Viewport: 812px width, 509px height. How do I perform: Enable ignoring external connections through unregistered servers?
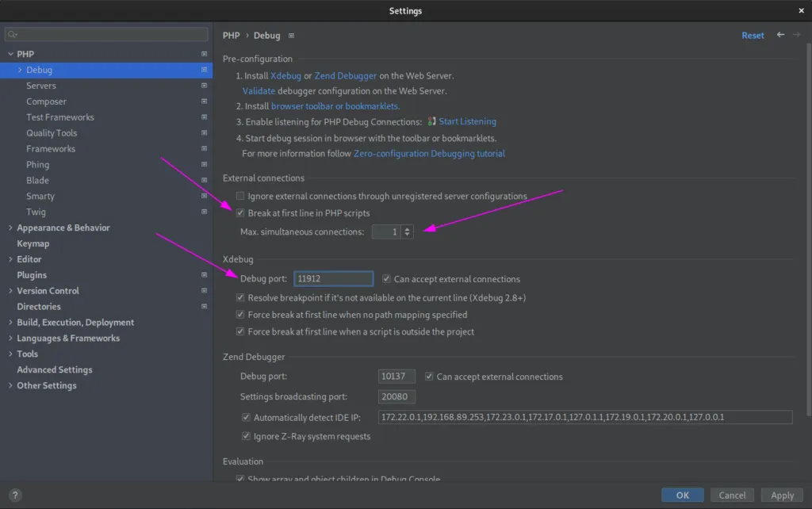pos(239,196)
